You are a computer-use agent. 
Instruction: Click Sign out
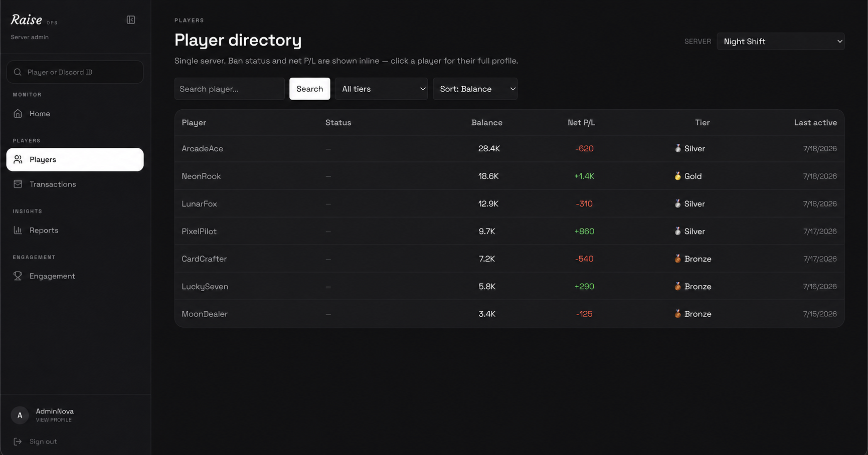(x=43, y=441)
